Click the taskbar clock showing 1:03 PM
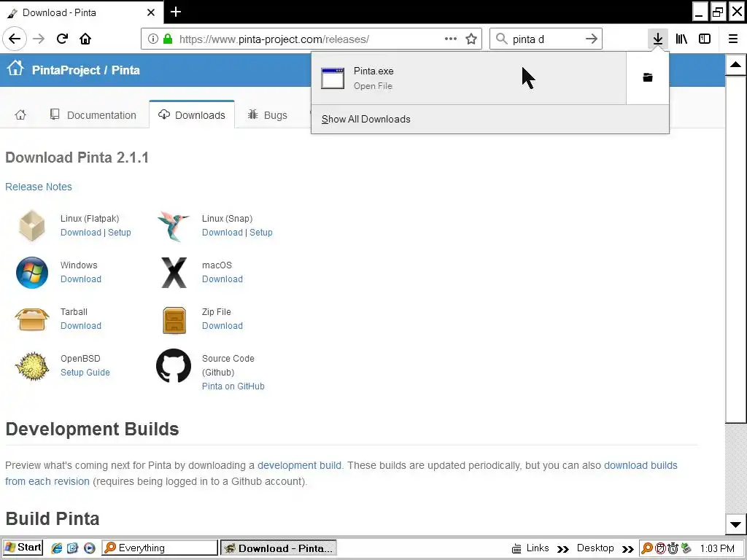The height and width of the screenshot is (560, 747). [x=718, y=548]
